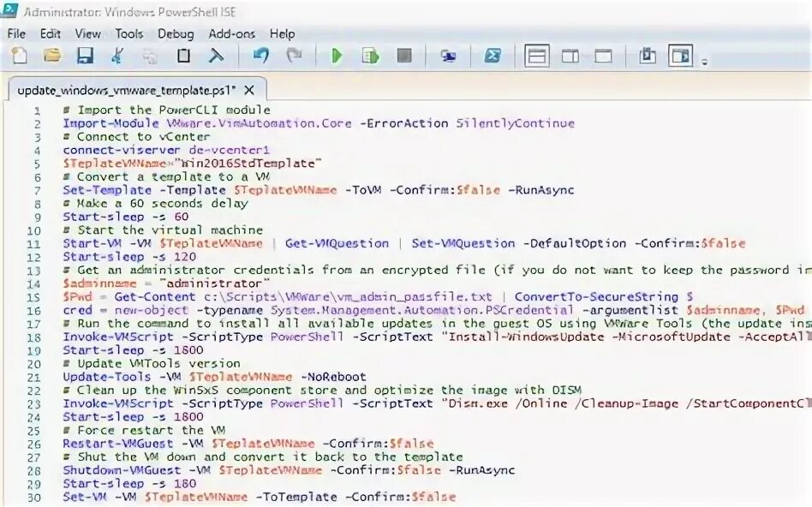Show Command Window icon
Viewport: 812px width, 507px height.
[648, 56]
